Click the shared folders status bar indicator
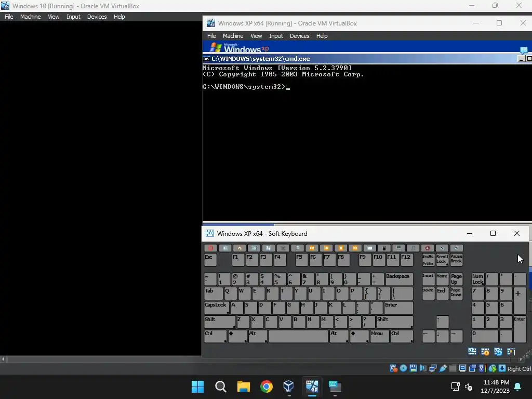 (453, 368)
